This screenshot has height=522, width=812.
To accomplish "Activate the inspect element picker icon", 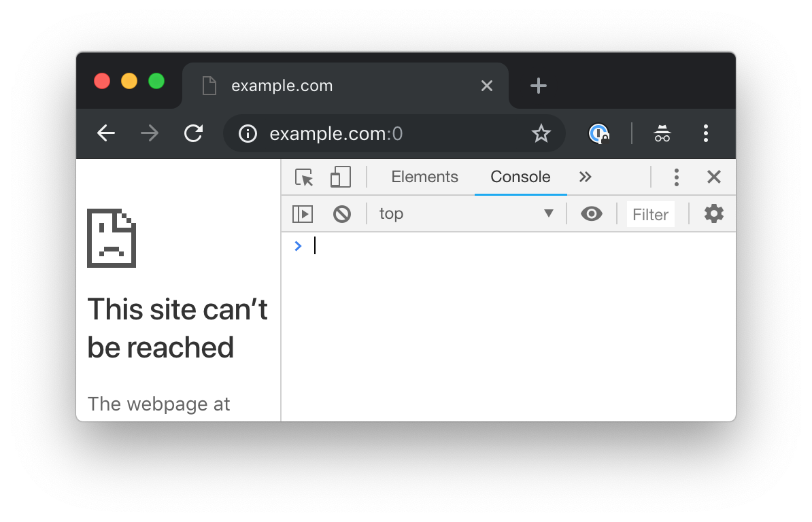I will (x=304, y=177).
